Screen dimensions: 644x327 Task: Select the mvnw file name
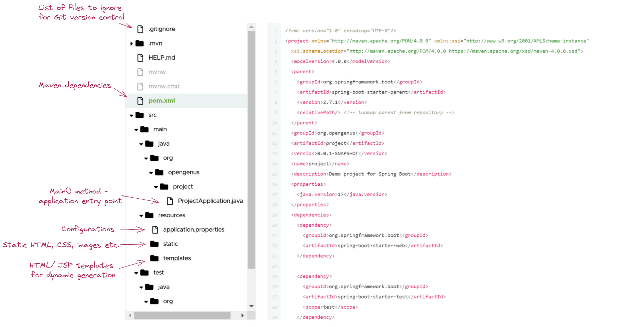[x=157, y=72]
